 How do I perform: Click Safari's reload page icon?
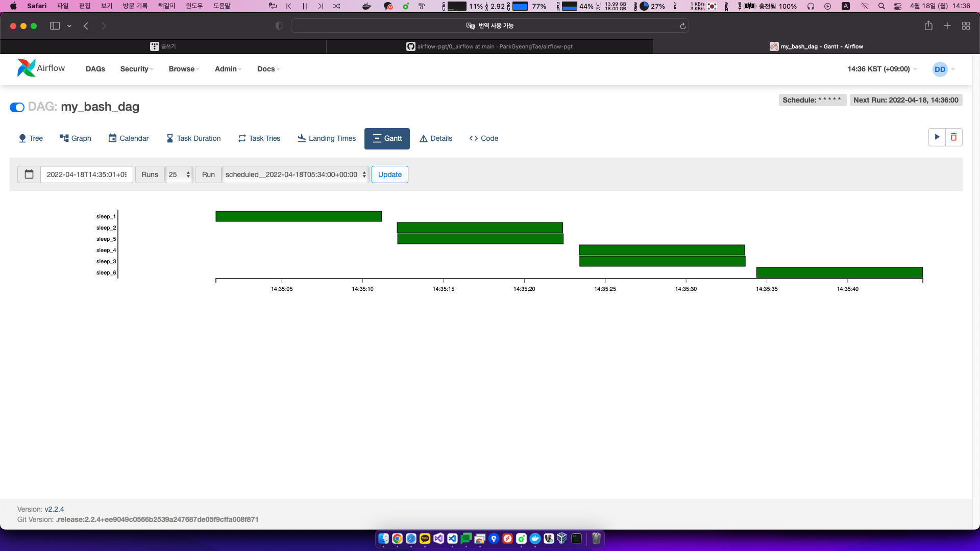pyautogui.click(x=682, y=26)
